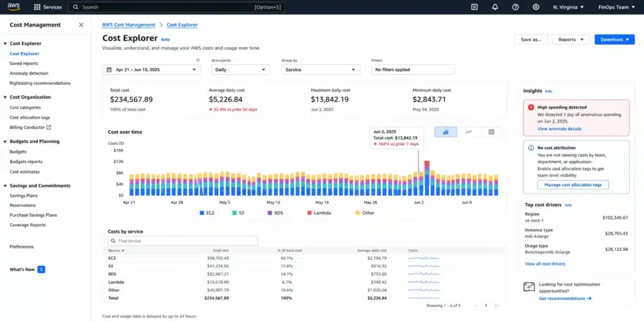Open the Reports dropdown

(x=571, y=40)
